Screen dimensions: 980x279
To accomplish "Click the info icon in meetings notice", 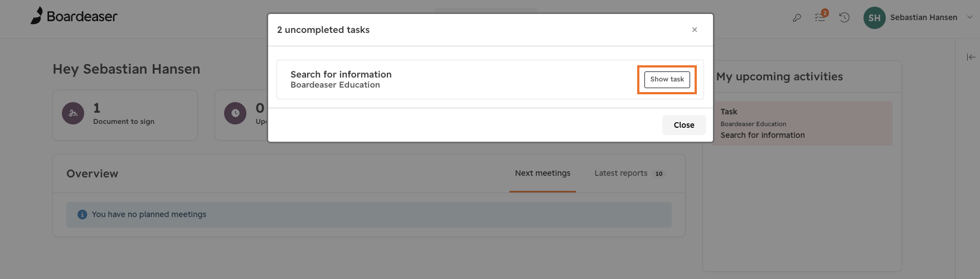I will pos(83,214).
